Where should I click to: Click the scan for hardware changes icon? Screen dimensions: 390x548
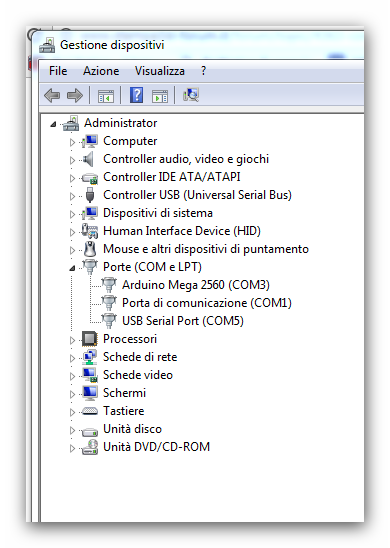(x=190, y=95)
